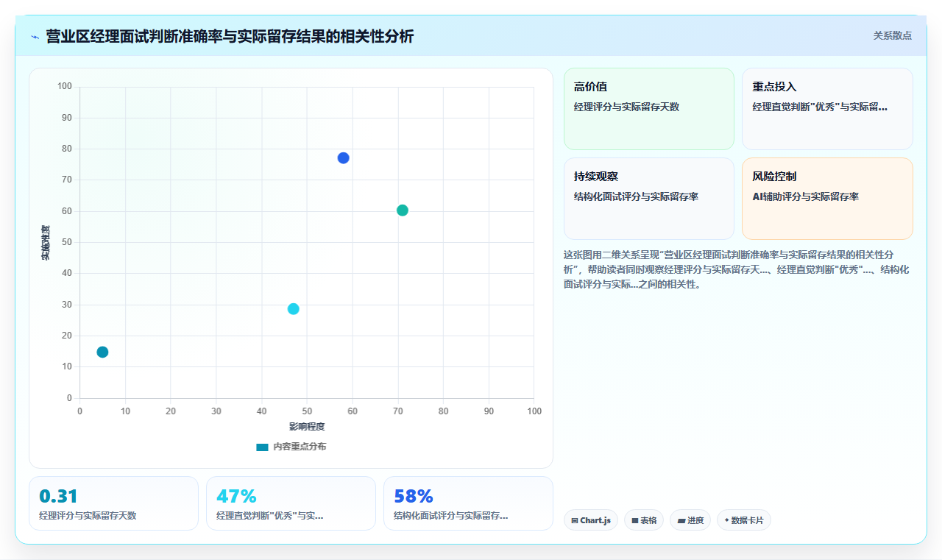Click the 表格 tag icon
Viewport: 942px width, 560px height.
[635, 520]
